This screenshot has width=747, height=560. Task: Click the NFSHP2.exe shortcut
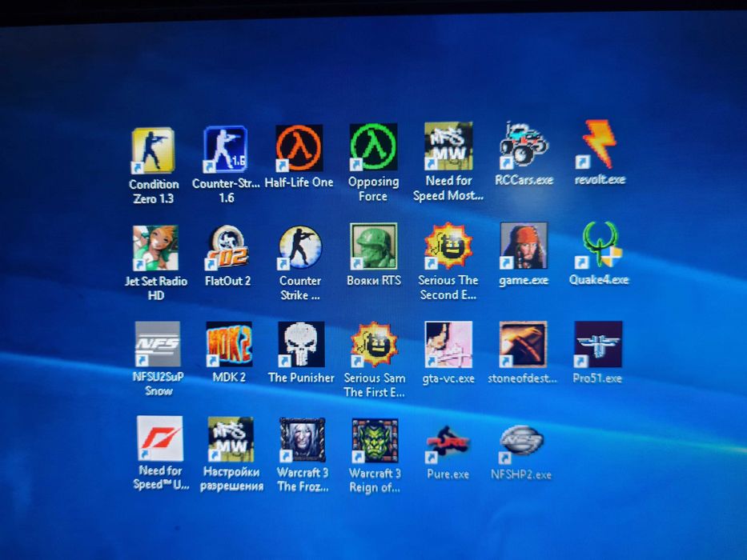521,444
